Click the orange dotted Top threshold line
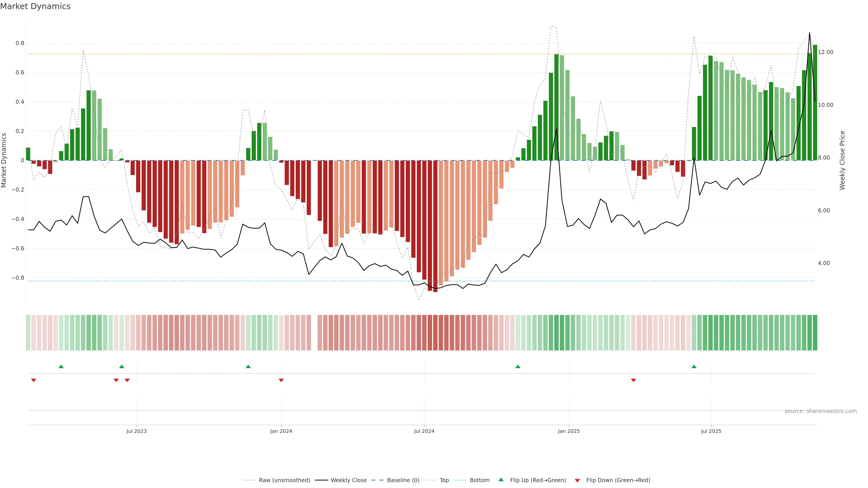Image resolution: width=868 pixels, height=488 pixels. point(337,54)
